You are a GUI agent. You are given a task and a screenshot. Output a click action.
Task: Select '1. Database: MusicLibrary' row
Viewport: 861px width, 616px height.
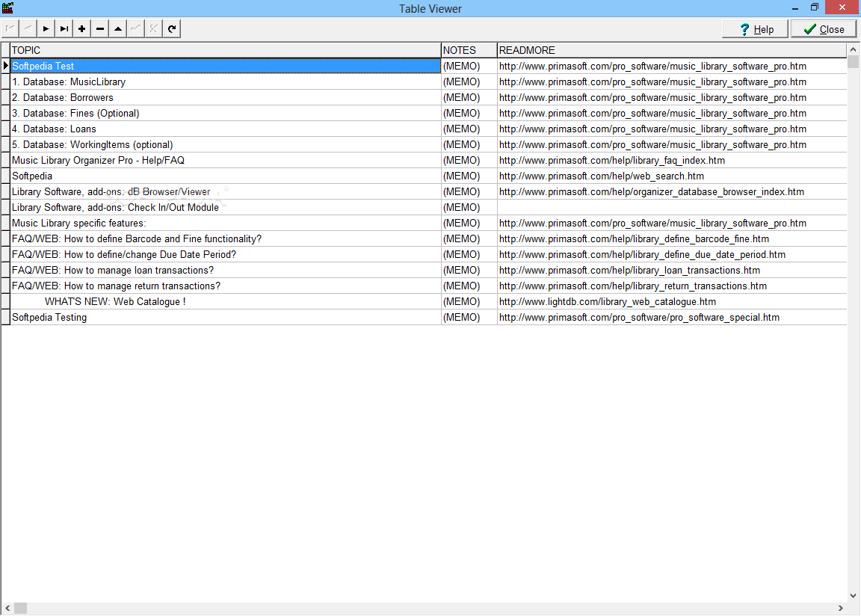[x=226, y=81]
